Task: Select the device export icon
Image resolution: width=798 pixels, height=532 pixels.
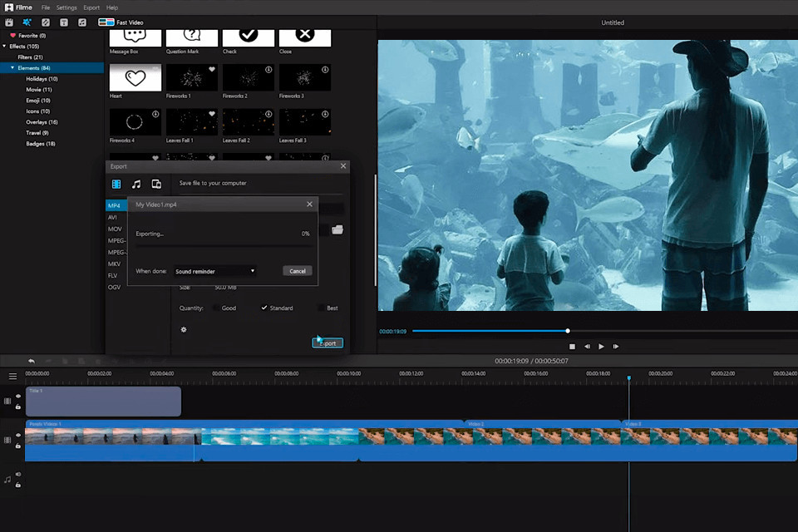Action: click(156, 184)
